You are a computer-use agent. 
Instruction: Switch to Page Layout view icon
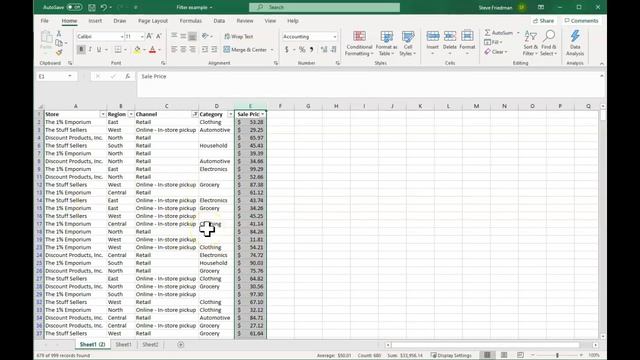504,355
